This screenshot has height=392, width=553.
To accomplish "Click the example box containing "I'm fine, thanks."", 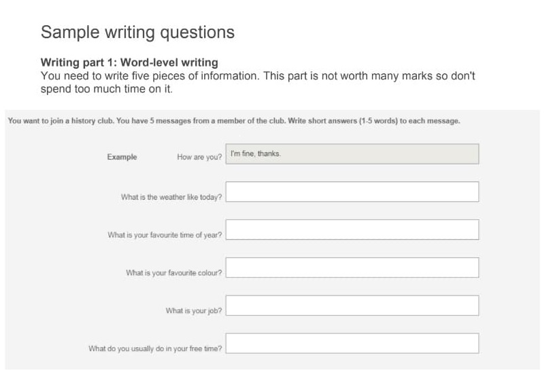I will (x=352, y=154).
